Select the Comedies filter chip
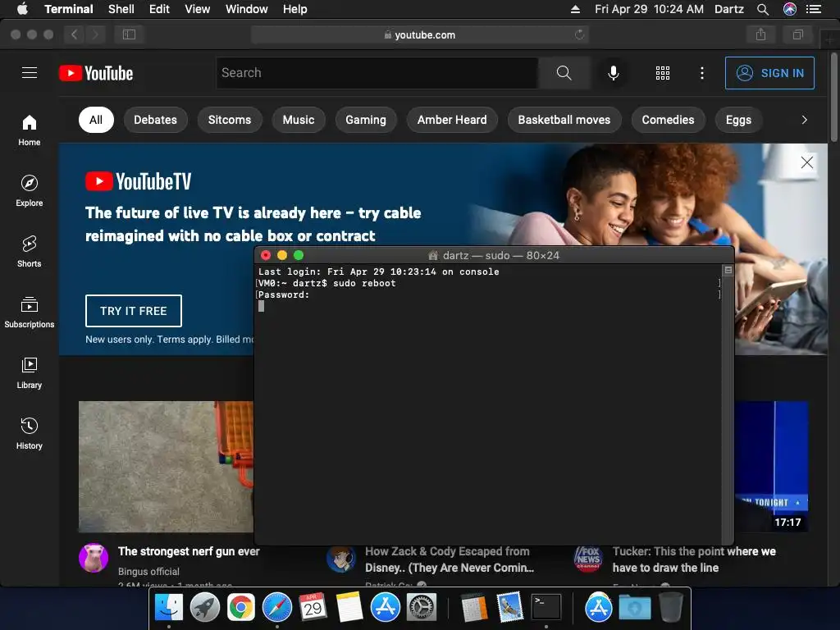 coord(668,120)
